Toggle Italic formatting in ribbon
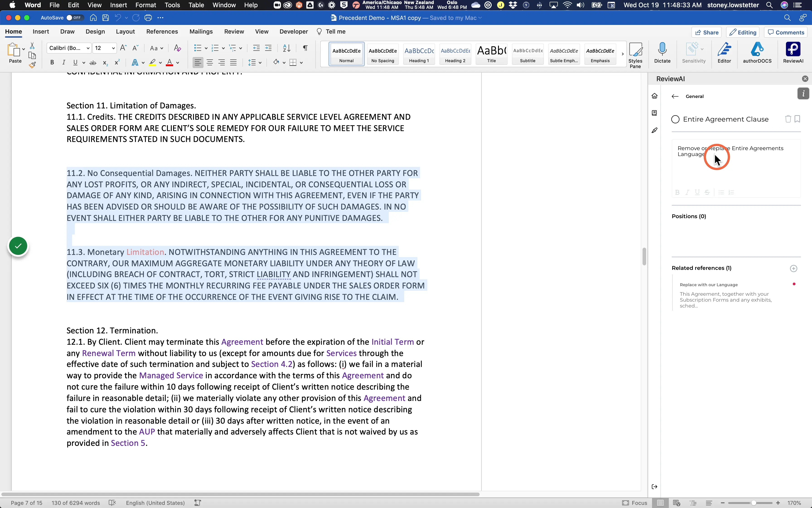 tap(63, 63)
